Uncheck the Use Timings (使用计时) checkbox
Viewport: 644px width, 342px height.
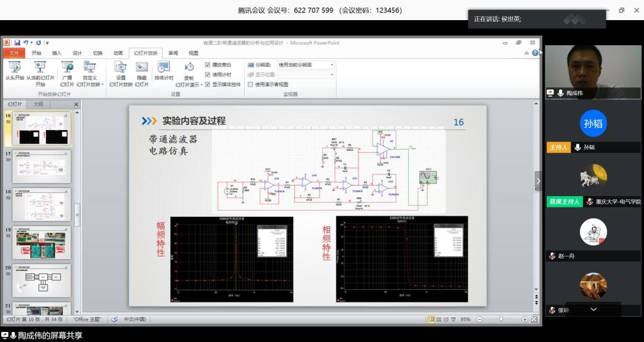click(x=208, y=75)
